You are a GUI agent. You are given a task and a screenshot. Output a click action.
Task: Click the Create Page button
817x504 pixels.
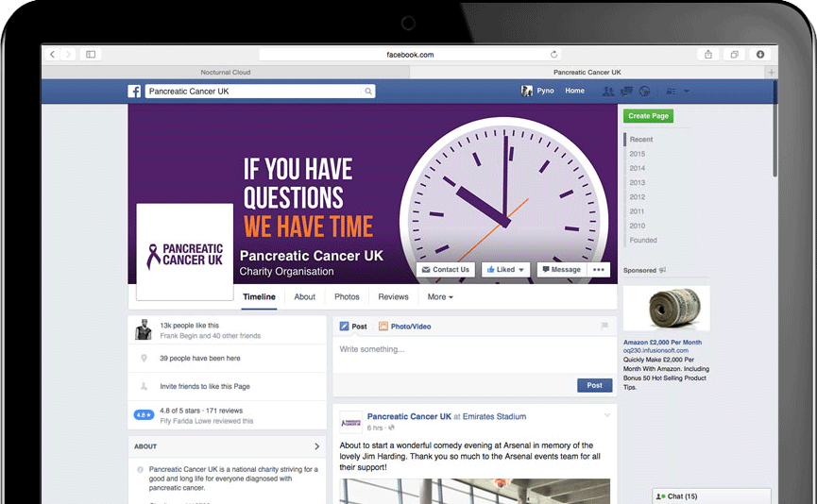click(x=648, y=116)
